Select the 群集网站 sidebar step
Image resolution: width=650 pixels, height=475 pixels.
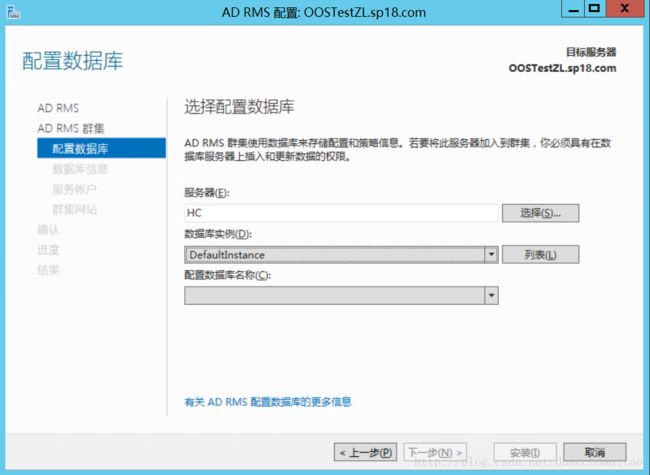pos(74,209)
